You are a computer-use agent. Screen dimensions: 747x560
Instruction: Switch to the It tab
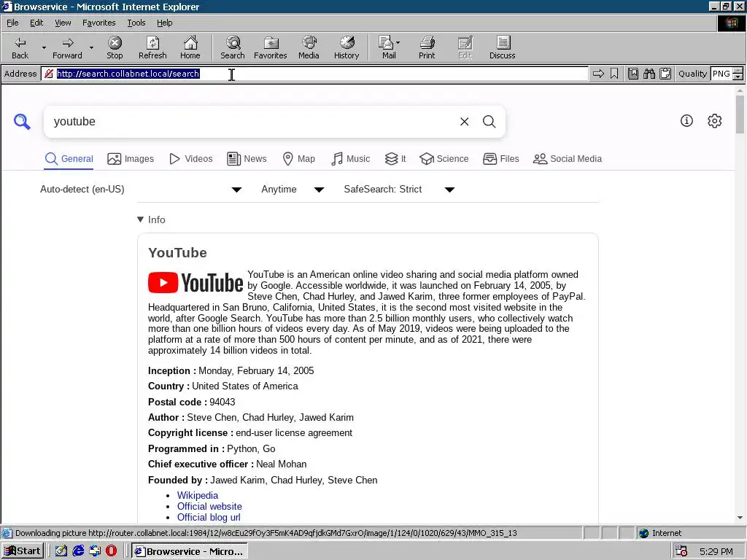coord(395,158)
